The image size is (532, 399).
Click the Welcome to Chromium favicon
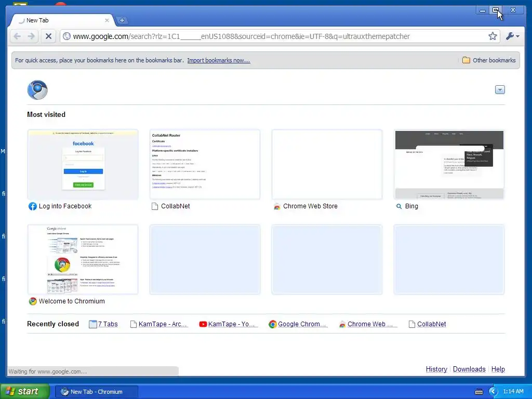point(33,301)
